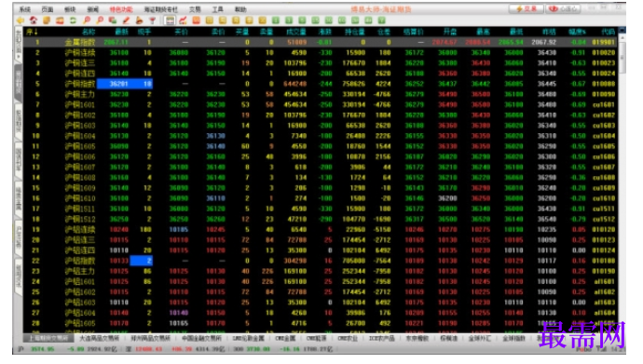Click the first green period button in toolbar
This screenshot has height=364, width=643.
(x=276, y=20)
